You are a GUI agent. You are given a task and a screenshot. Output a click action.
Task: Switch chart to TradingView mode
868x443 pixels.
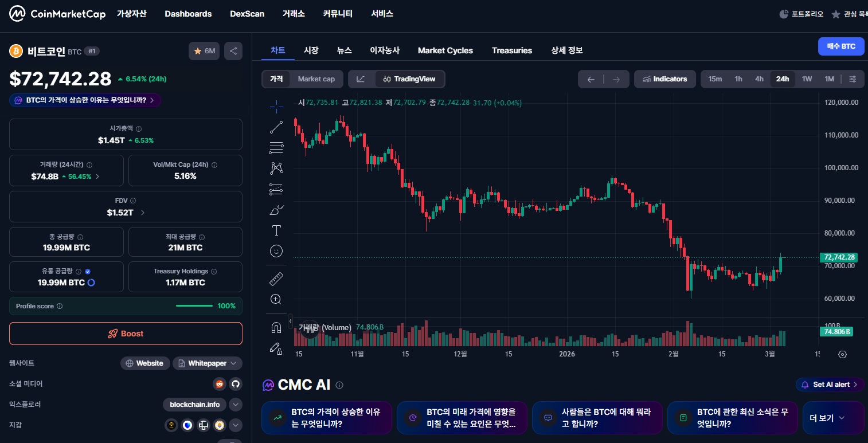(409, 79)
